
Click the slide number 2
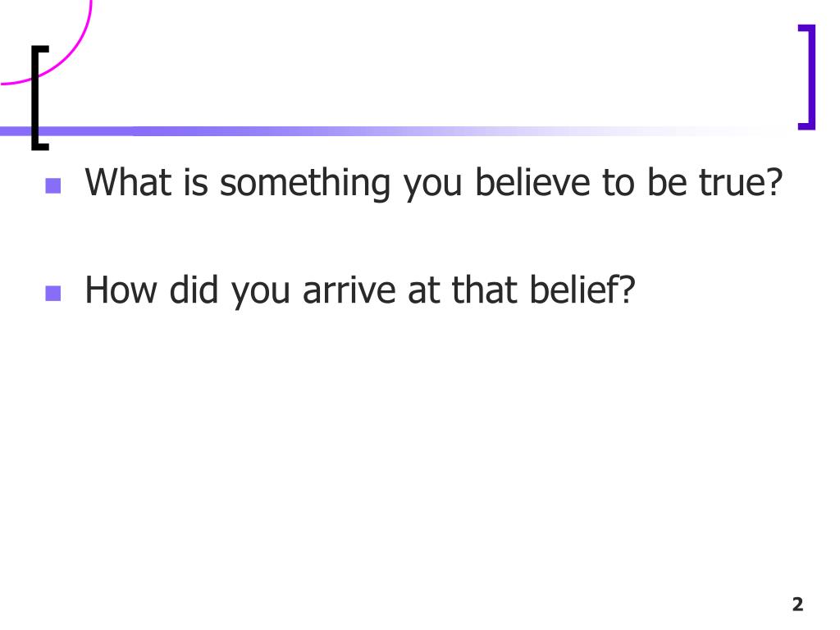click(797, 605)
